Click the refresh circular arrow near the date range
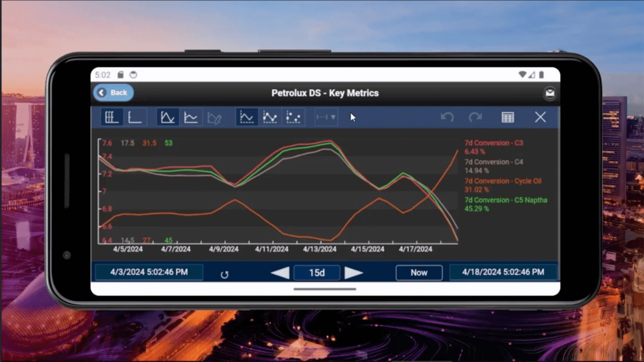This screenshot has width=644, height=362. pos(225,274)
